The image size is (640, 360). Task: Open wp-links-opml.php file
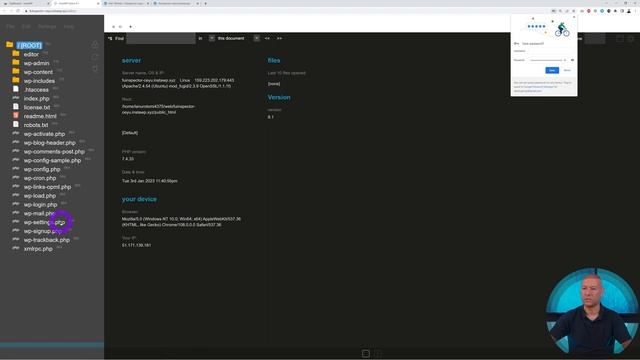[47, 187]
